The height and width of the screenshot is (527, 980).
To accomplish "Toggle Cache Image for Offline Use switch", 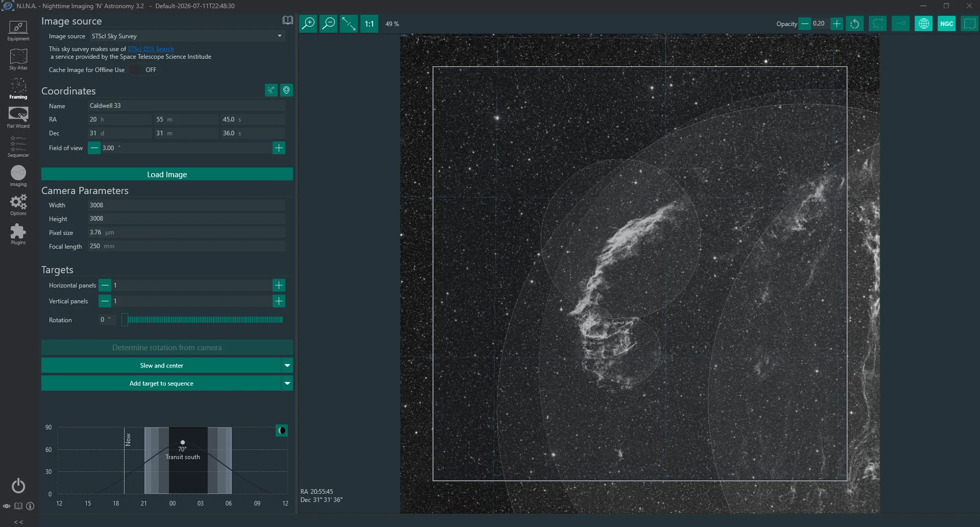I will click(143, 70).
